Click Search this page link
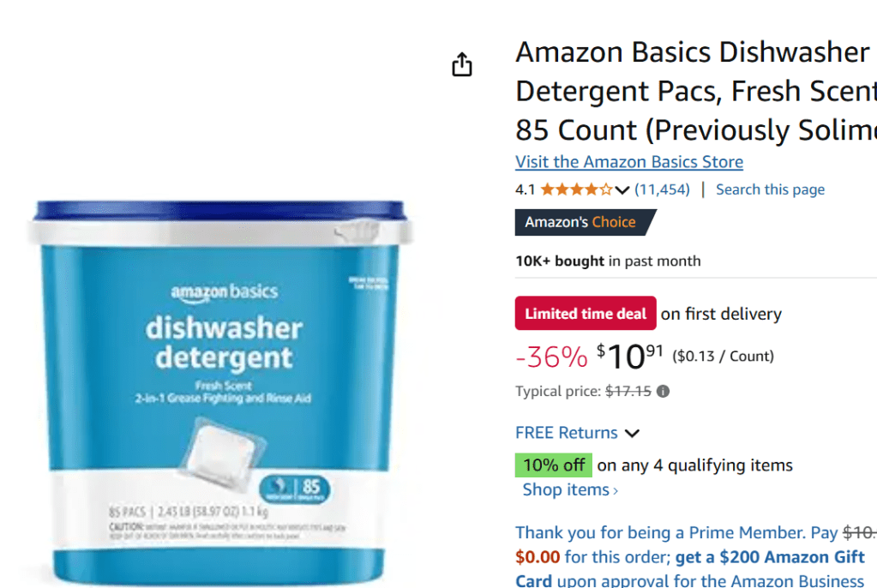877x588 pixels. click(770, 189)
